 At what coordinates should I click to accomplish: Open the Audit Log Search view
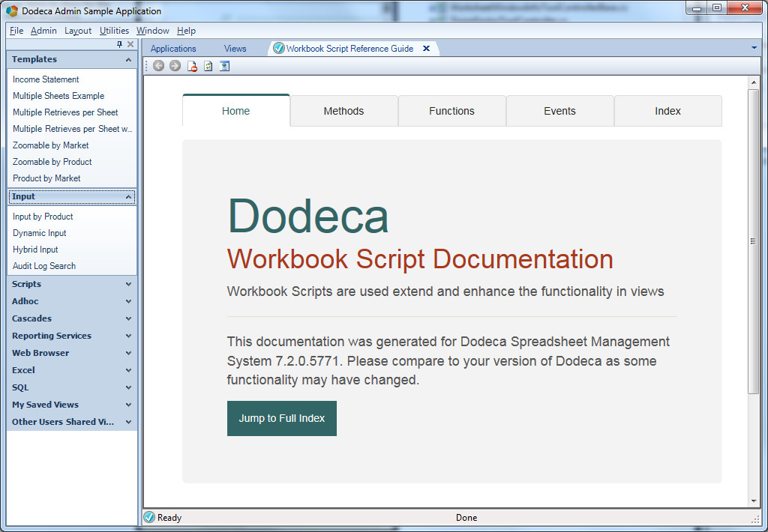click(44, 266)
